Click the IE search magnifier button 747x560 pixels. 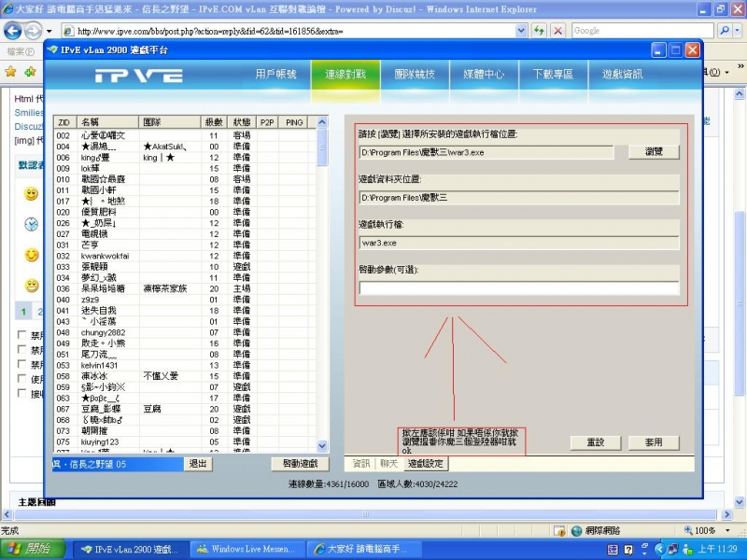[723, 31]
